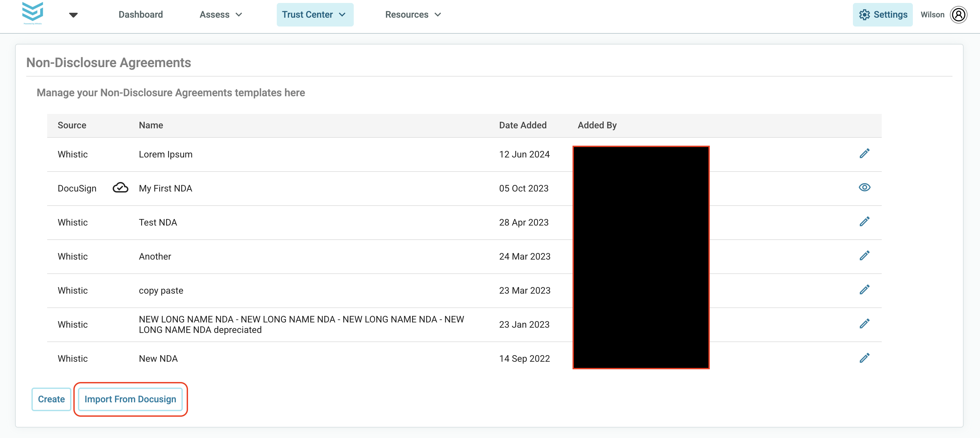The image size is (980, 438).
Task: Click the Create button
Action: pyautogui.click(x=51, y=399)
